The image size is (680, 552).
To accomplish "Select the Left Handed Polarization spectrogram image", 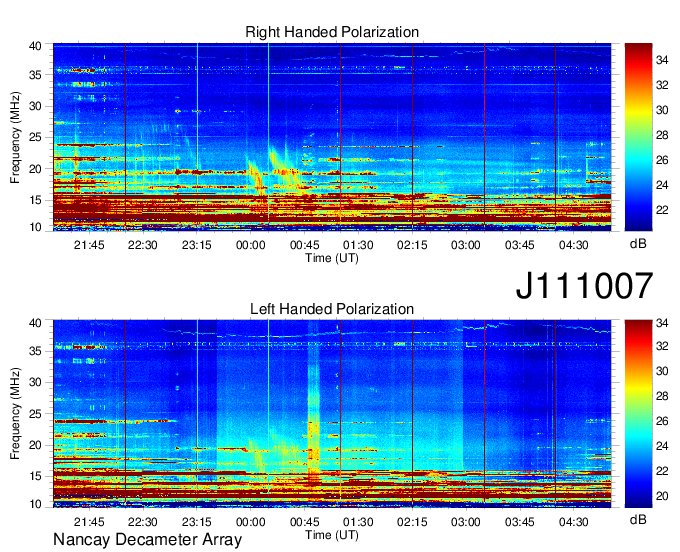I will [332, 414].
